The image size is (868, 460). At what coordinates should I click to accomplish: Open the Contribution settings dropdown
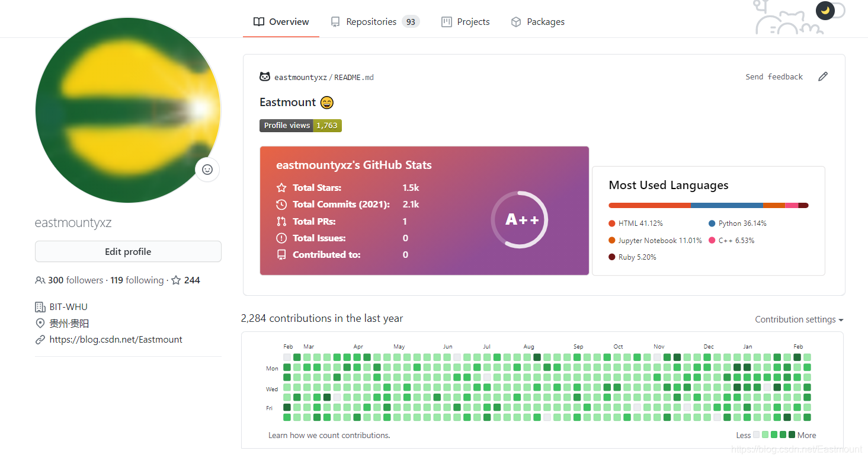[x=799, y=320]
